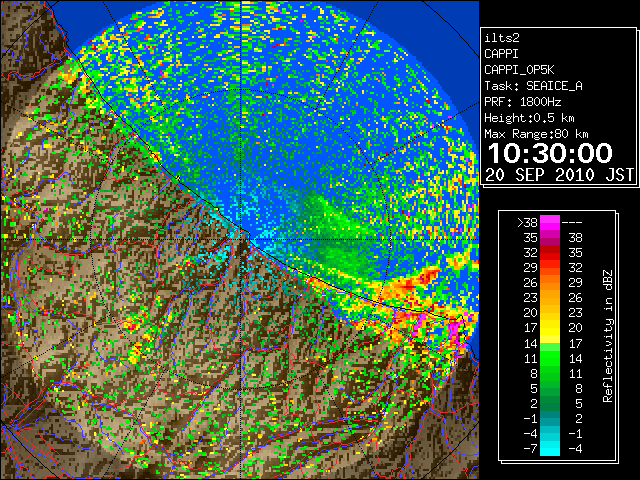Viewport: 640px width, 480px height.
Task: Click the 10:30:00 timestamp
Action: pos(550,153)
